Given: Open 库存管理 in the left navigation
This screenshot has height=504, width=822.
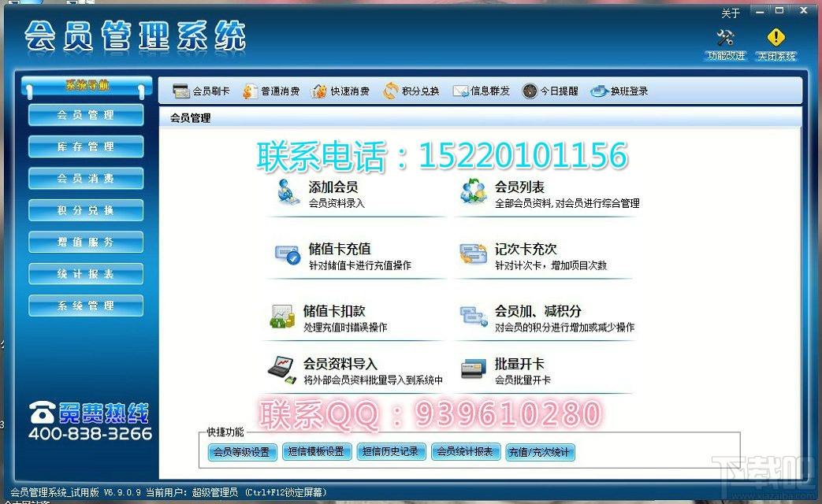Looking at the screenshot, I should pyautogui.click(x=85, y=146).
